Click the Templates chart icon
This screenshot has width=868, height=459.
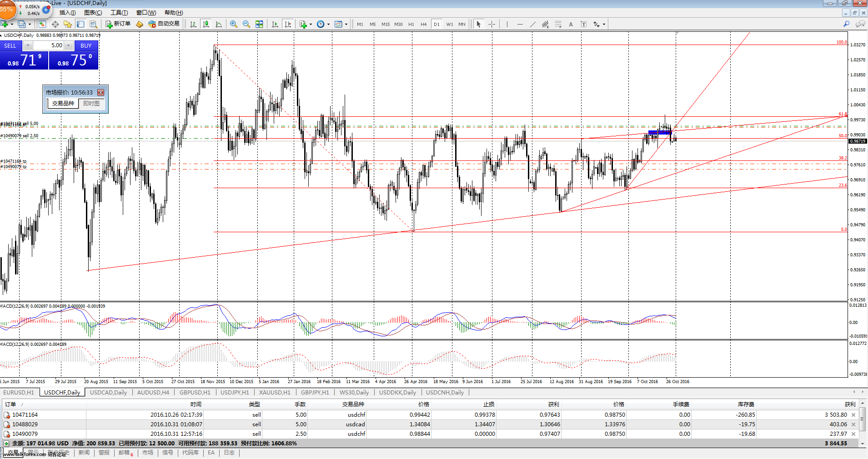[x=338, y=24]
